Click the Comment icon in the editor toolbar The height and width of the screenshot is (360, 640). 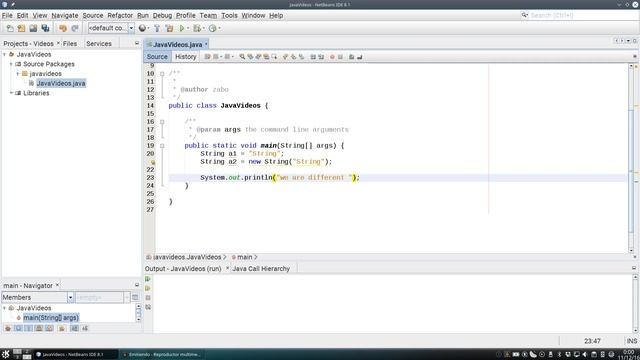(351, 57)
